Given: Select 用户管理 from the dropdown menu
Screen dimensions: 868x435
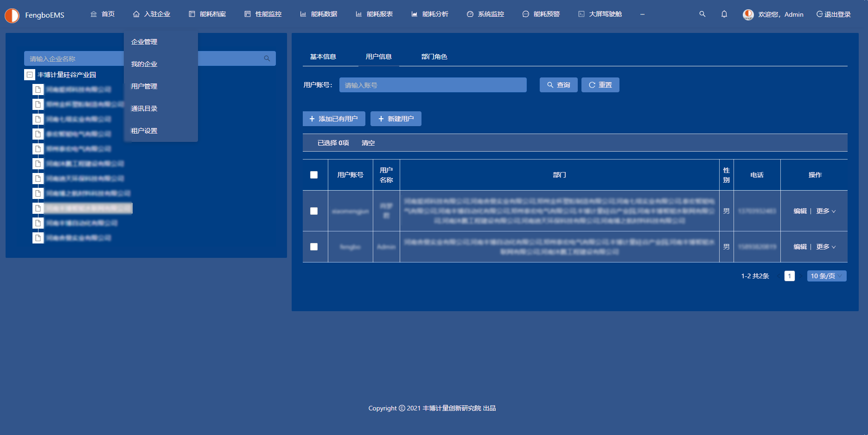Looking at the screenshot, I should [144, 86].
